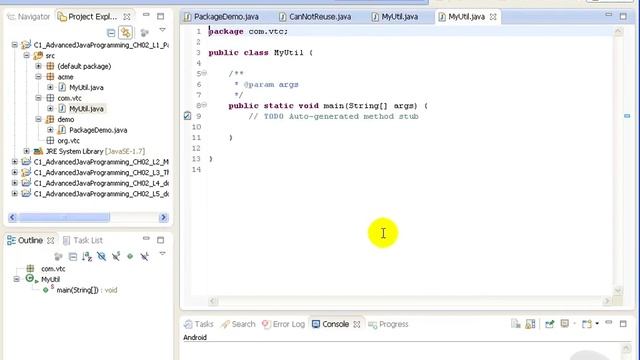Image resolution: width=640 pixels, height=360 pixels.
Task: Click JRE System Library icon
Action: (38, 151)
